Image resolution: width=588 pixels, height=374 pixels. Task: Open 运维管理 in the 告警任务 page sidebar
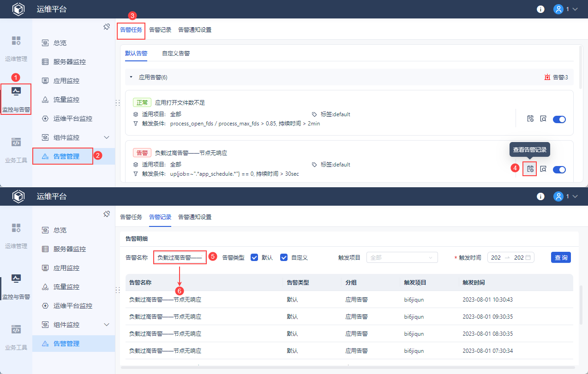16,48
